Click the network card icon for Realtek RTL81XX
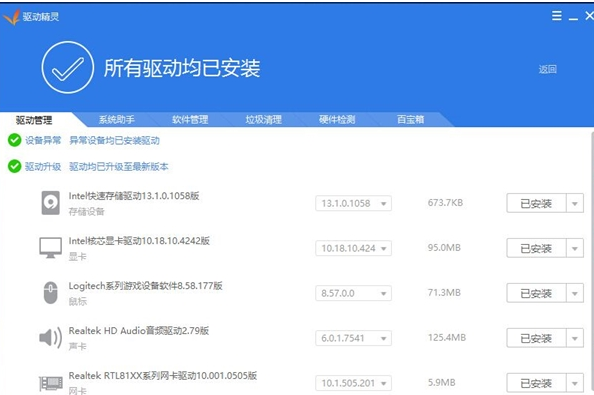The image size is (594, 395). [x=51, y=383]
